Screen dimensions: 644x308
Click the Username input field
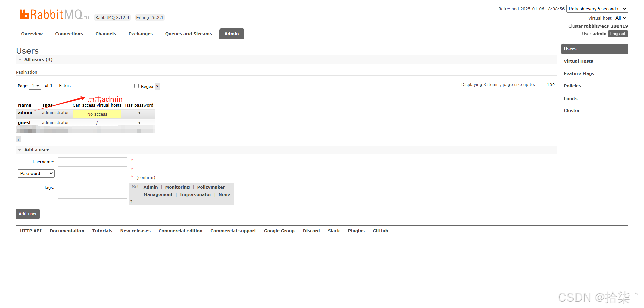(x=93, y=161)
